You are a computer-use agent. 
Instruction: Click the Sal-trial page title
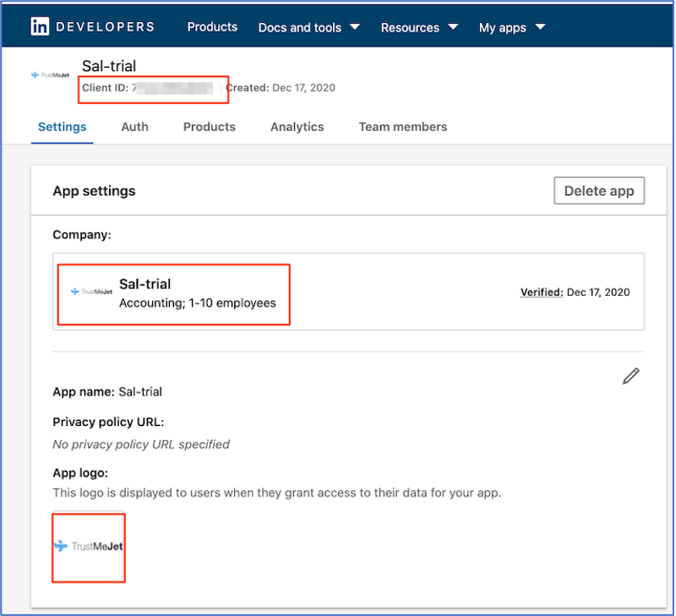(x=109, y=66)
